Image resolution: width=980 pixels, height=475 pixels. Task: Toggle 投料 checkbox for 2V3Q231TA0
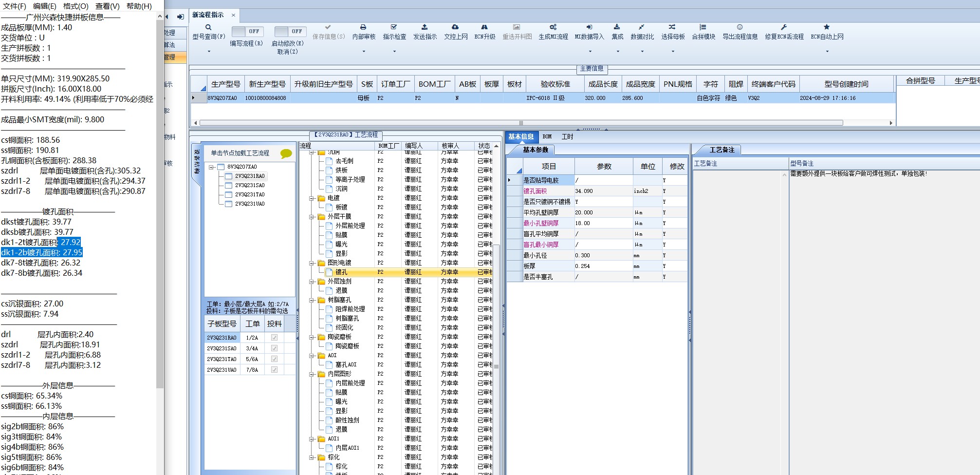tap(274, 359)
